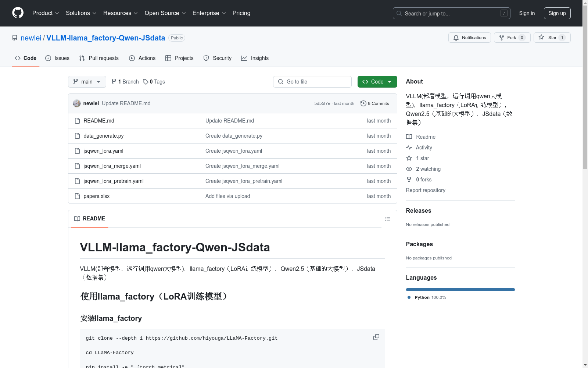This screenshot has height=368, width=588.
Task: Click the repository icon beside newlei
Action: (x=15, y=38)
